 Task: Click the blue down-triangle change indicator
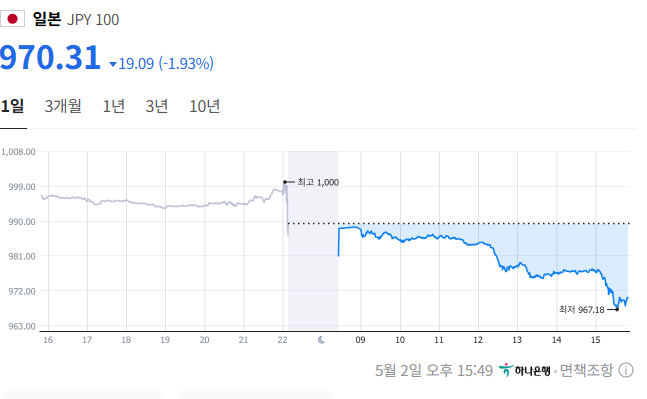click(113, 64)
